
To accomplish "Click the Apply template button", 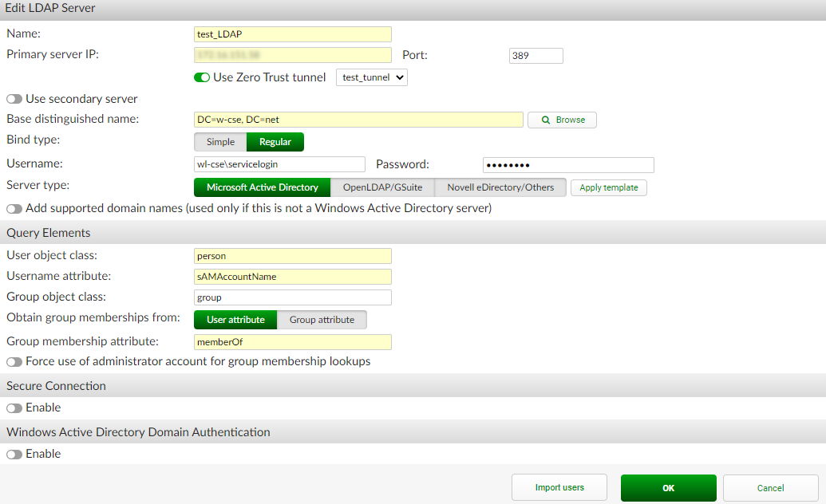I will point(608,187).
